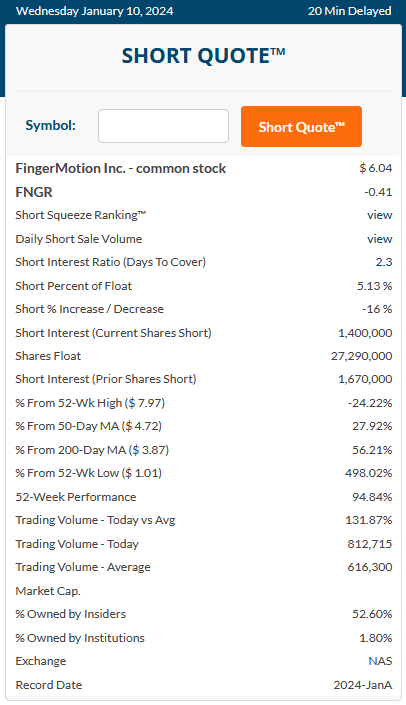Click the orange Short Quote button
This screenshot has width=406, height=705.
coord(301,126)
